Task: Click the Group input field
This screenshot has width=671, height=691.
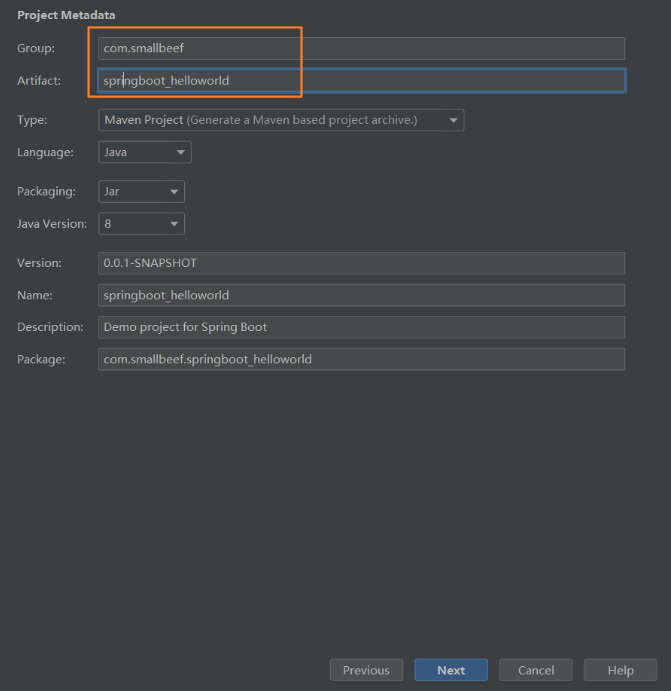Action: (360, 48)
